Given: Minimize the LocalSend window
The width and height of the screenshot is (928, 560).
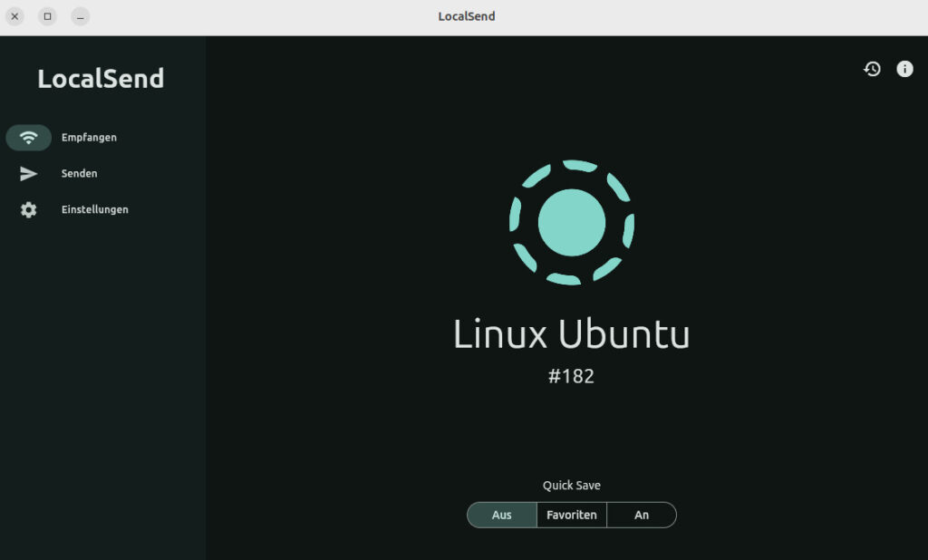Looking at the screenshot, I should [80, 16].
